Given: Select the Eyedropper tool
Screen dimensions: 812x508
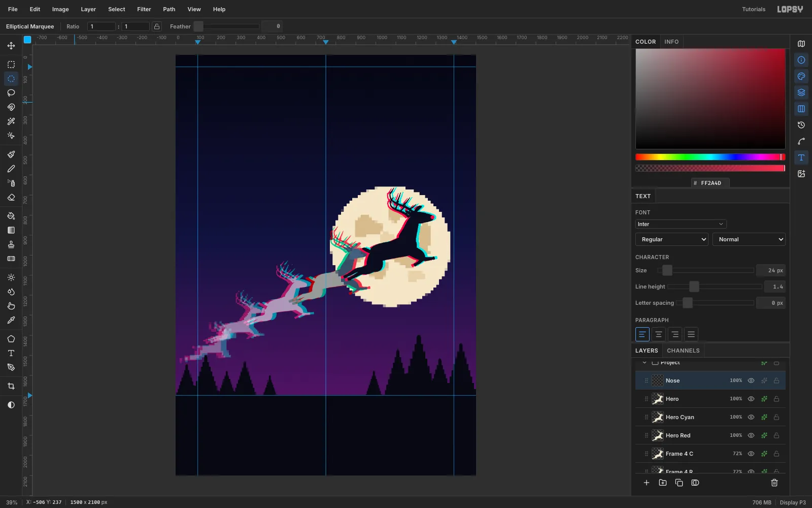Looking at the screenshot, I should tap(11, 320).
